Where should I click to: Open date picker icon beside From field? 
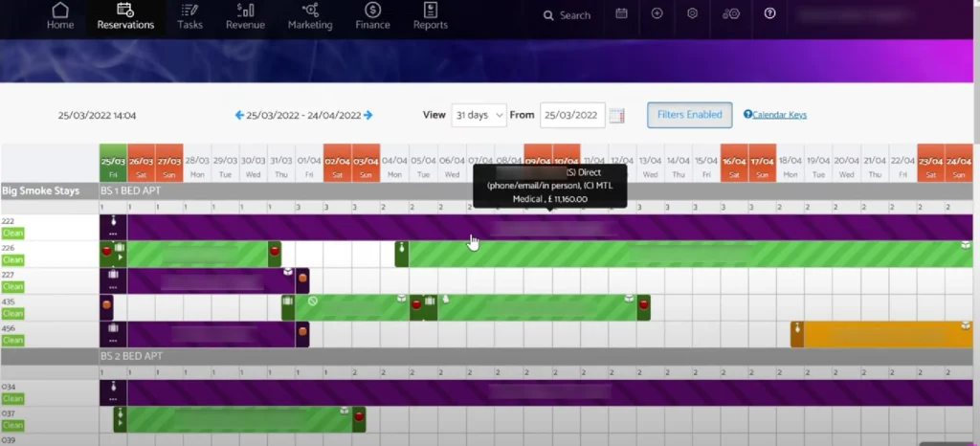(x=617, y=115)
